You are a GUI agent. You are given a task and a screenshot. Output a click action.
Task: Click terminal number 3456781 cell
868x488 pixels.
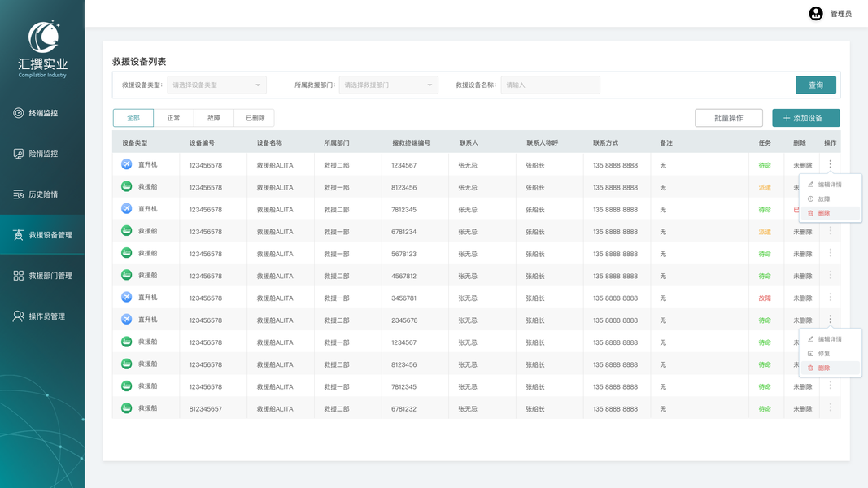click(x=403, y=298)
